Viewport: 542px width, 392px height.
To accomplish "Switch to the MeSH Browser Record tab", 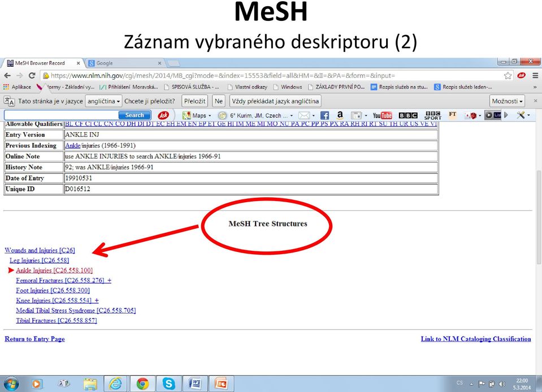I will click(43, 63).
